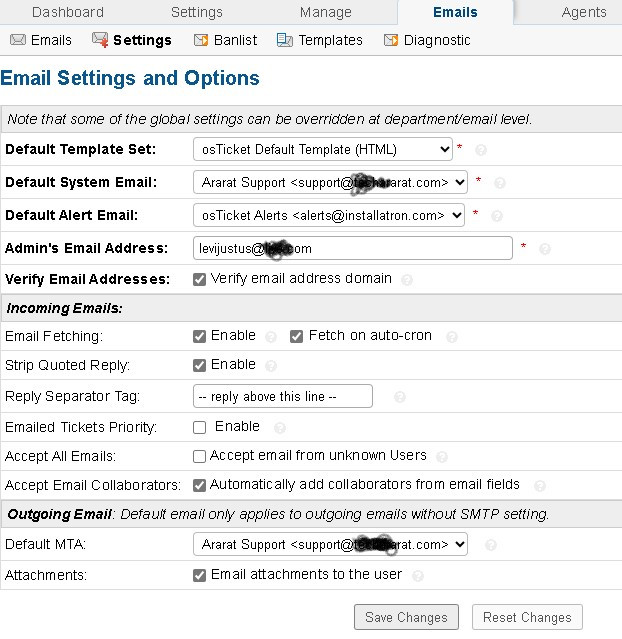Uncheck Strip Quoted Reply Enable checkbox

(200, 365)
